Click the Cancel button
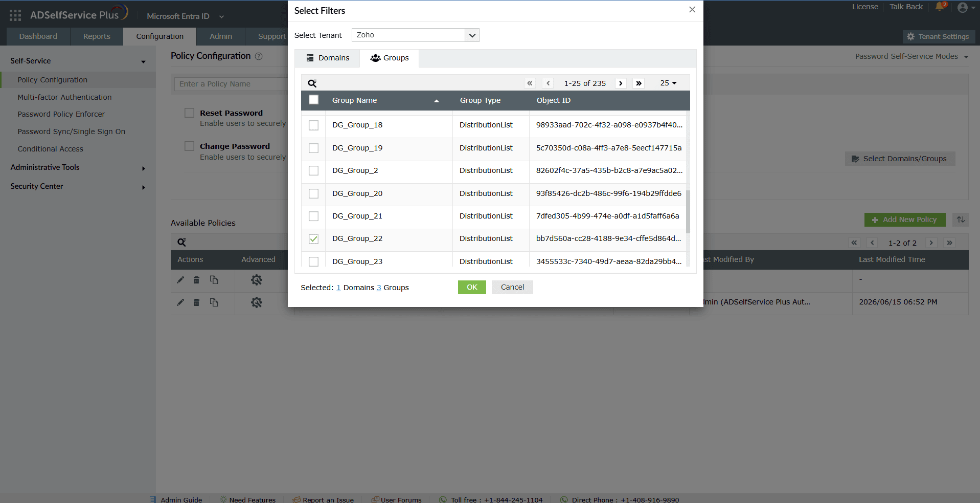This screenshot has height=503, width=980. coord(512,287)
